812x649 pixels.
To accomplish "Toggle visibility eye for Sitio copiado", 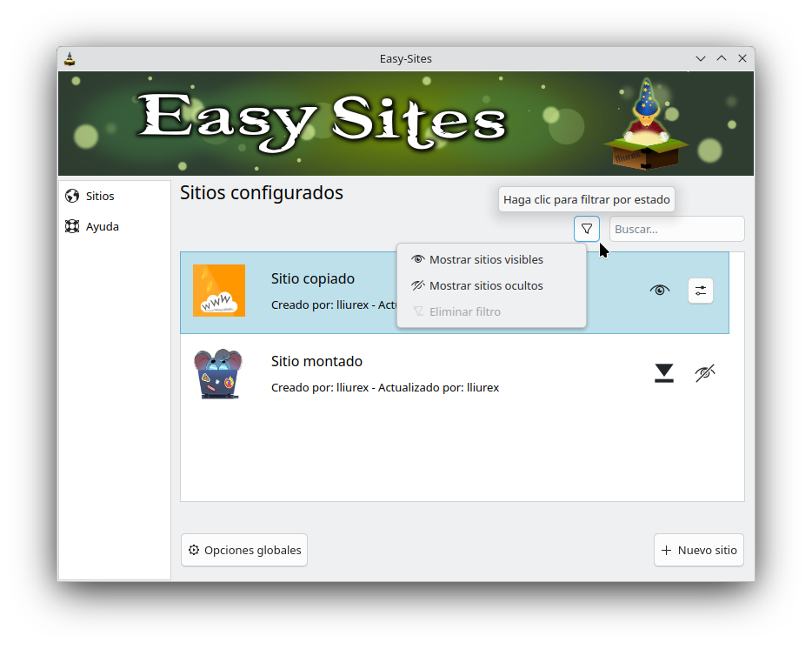I will [x=660, y=291].
